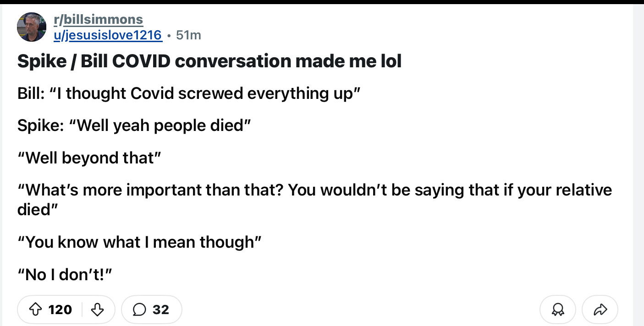Share the post with the arrow icon
The width and height of the screenshot is (644, 326).
point(600,310)
